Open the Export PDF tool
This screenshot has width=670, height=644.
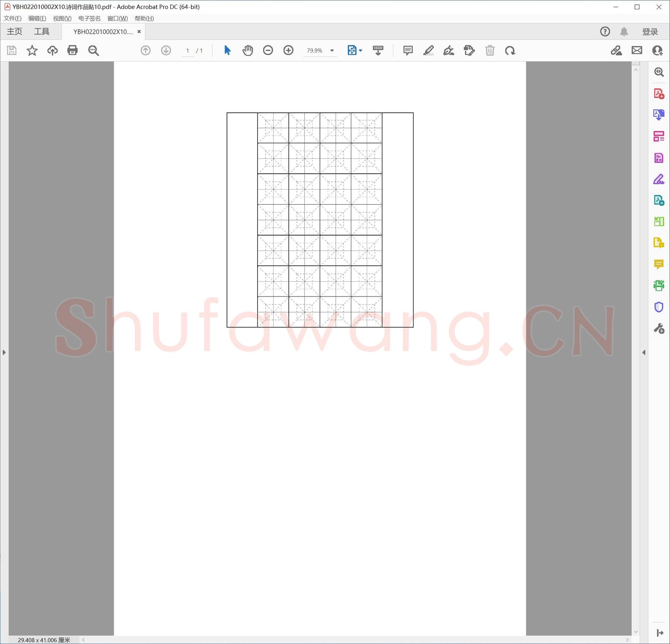click(x=659, y=115)
